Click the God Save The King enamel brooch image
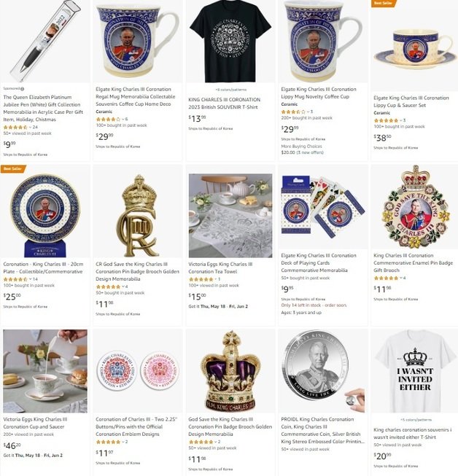This screenshot has width=458, height=476. coord(415,206)
